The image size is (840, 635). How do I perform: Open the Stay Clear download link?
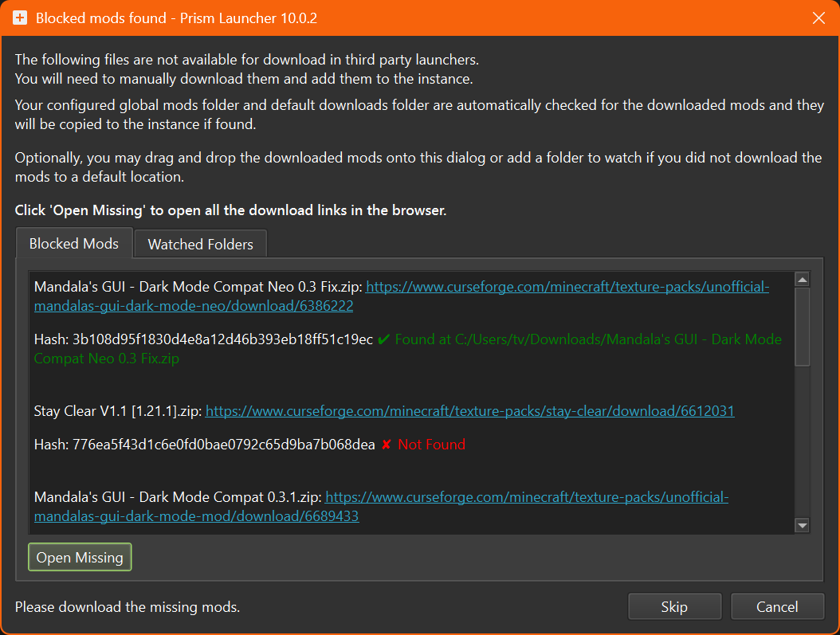469,411
